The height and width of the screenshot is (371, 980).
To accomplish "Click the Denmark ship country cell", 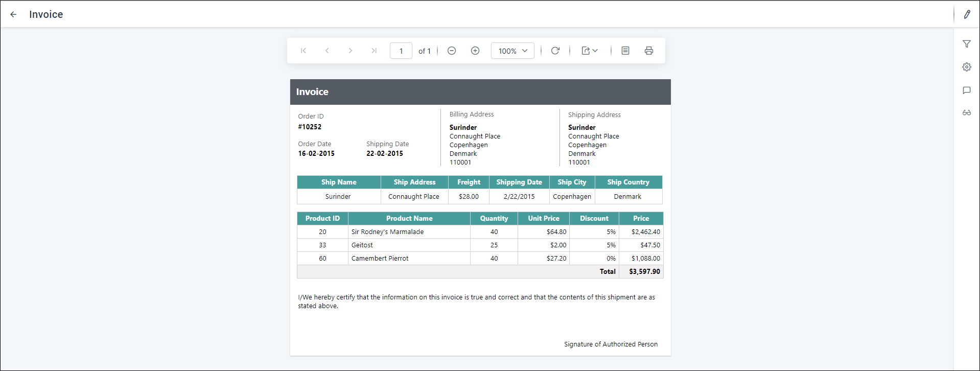I will (627, 196).
